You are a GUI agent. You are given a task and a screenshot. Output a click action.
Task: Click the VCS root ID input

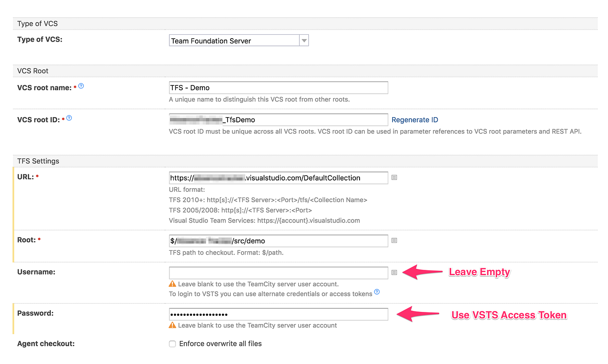[278, 119]
